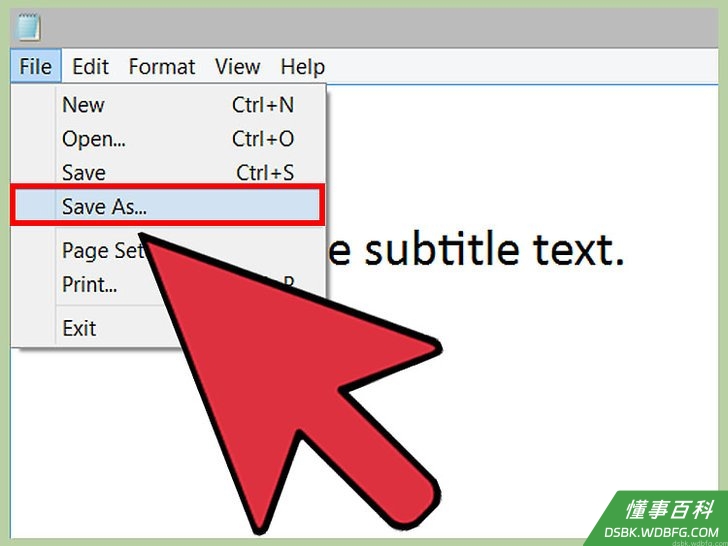The image size is (728, 546).
Task: Open the View menu
Action: 237,67
